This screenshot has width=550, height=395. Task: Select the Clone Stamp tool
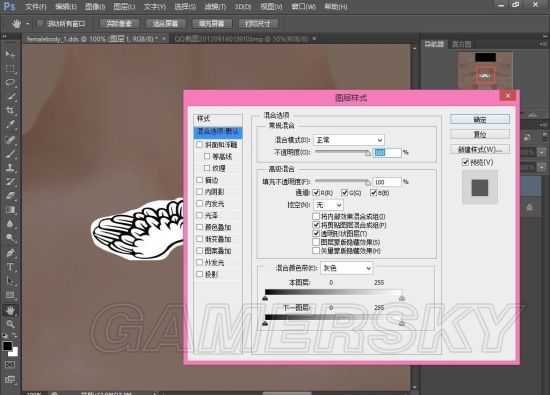[x=10, y=168]
